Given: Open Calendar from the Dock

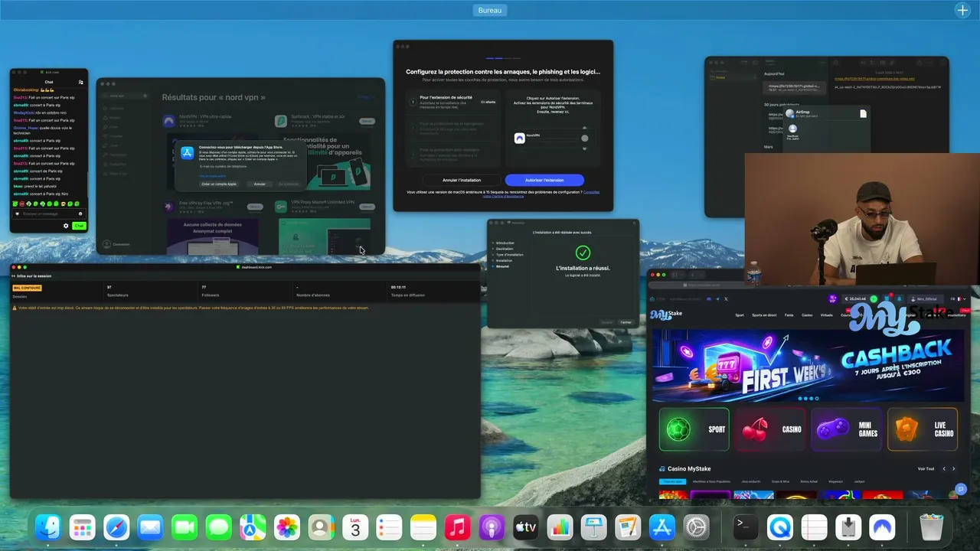Looking at the screenshot, I should 355,527.
